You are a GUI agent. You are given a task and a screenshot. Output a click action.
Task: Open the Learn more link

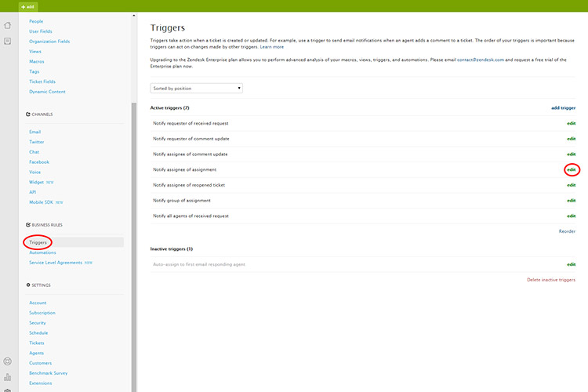coord(272,47)
